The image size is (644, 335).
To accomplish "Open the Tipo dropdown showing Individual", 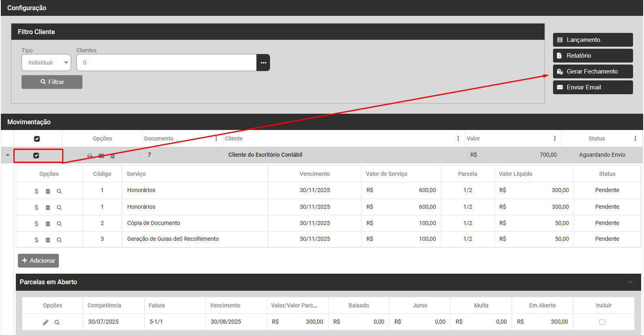I will [x=46, y=63].
